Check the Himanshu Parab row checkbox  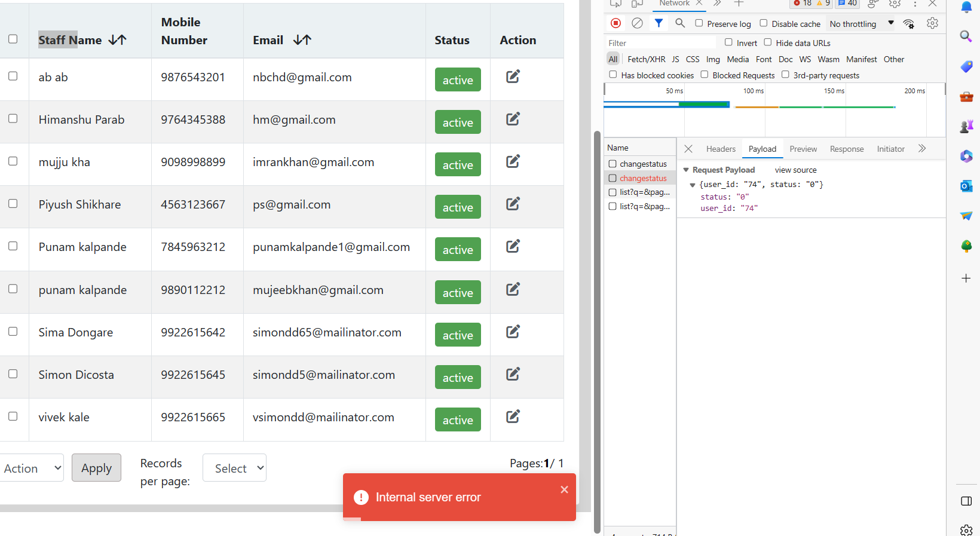[x=13, y=118]
